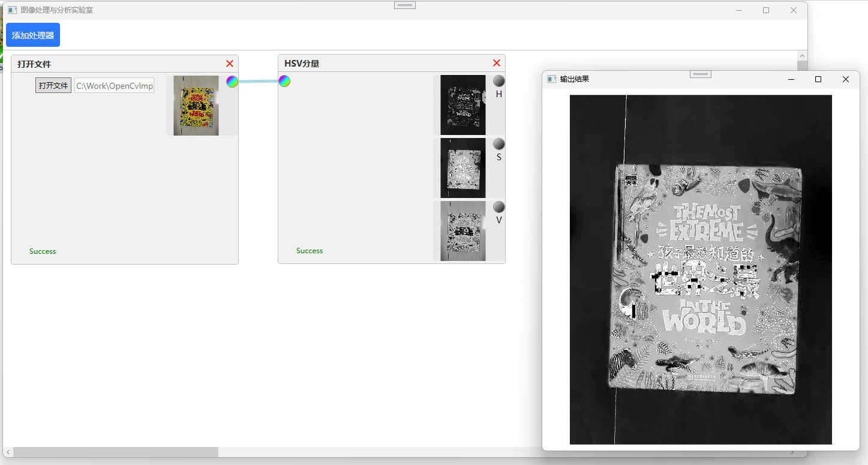The height and width of the screenshot is (465, 868).
Task: Select the S channel output port
Action: tap(499, 144)
